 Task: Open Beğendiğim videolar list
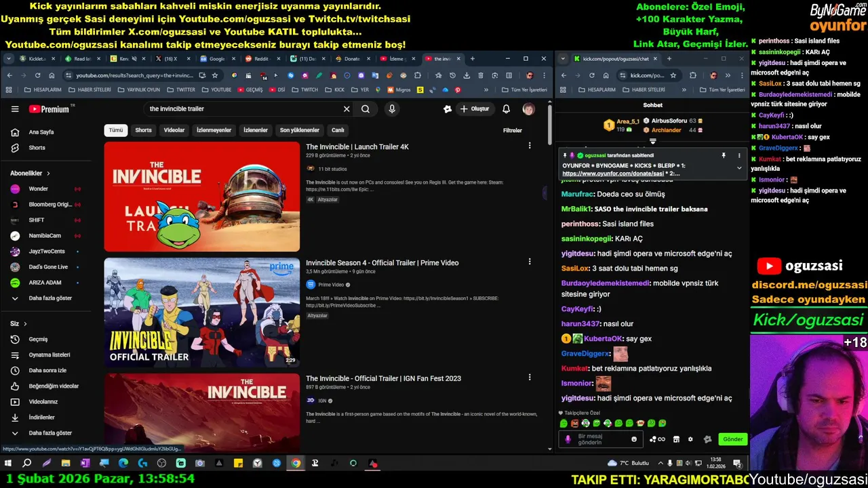[54, 386]
